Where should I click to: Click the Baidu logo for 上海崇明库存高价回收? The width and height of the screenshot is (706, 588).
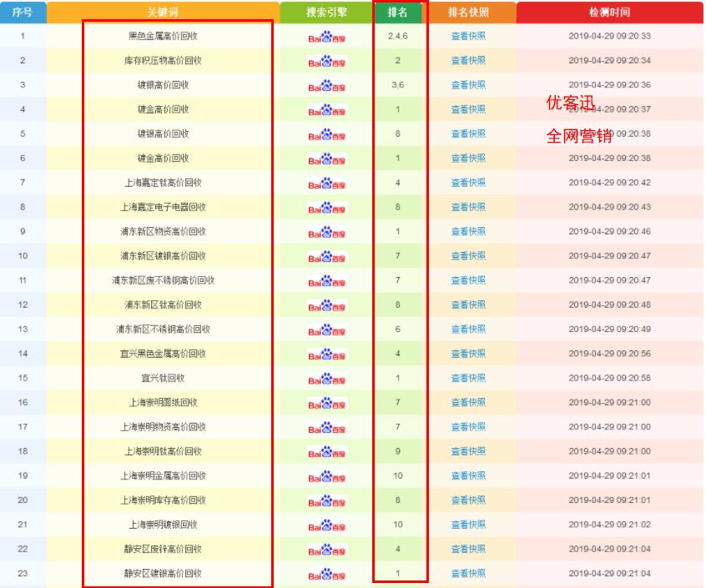coord(326,500)
